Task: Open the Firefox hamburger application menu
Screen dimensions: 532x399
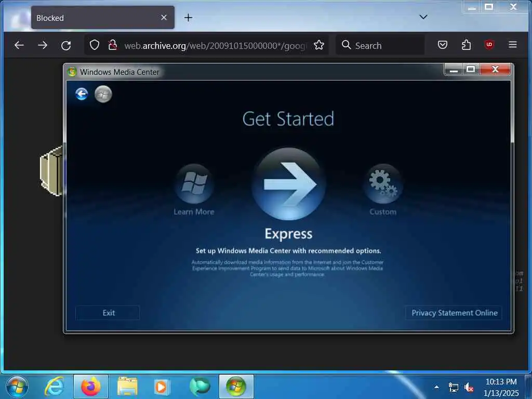Action: click(x=513, y=45)
